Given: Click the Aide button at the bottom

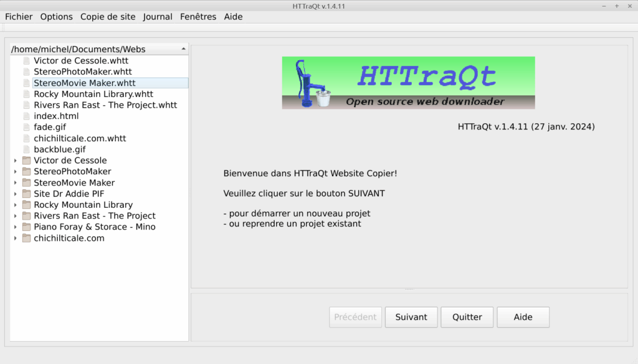Looking at the screenshot, I should pos(523,317).
